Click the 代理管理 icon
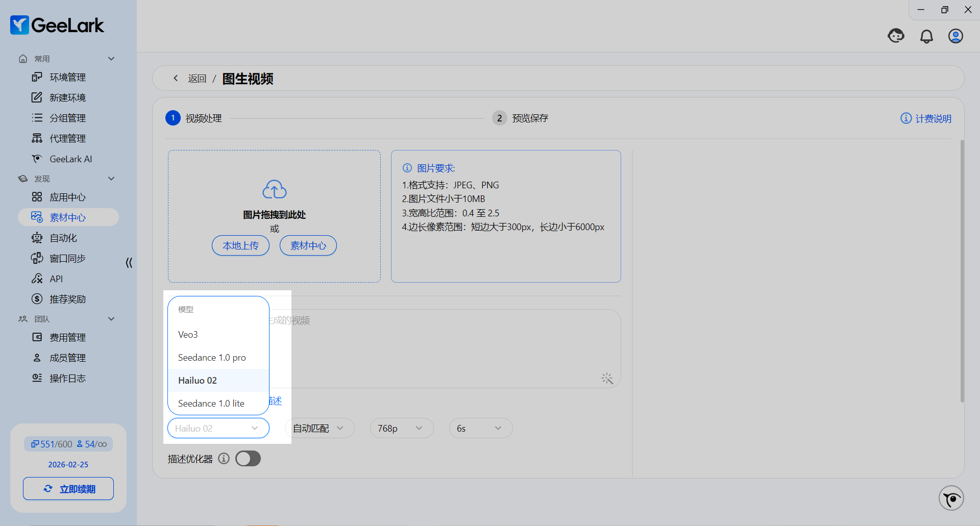Image resolution: width=980 pixels, height=526 pixels. (x=37, y=138)
